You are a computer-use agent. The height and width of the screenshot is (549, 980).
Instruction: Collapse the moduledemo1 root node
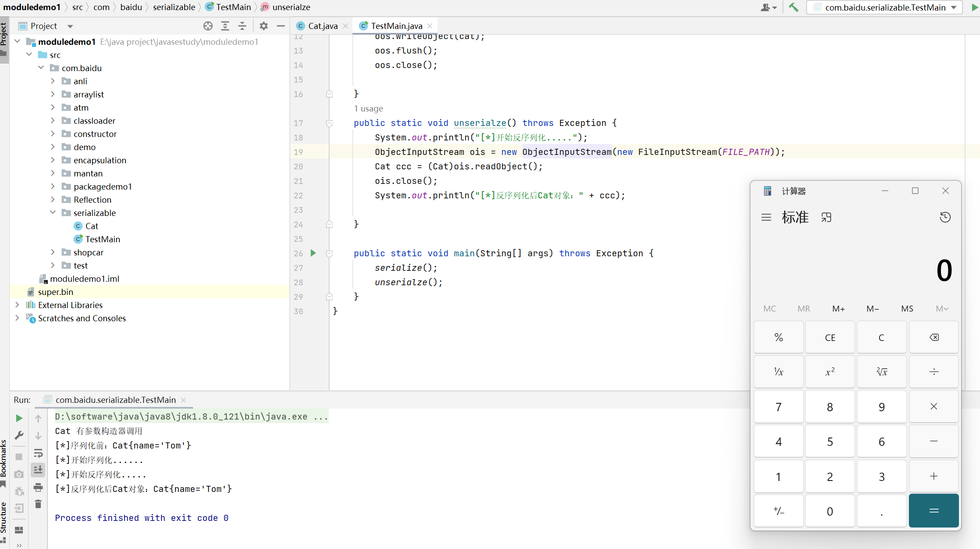pos(18,41)
